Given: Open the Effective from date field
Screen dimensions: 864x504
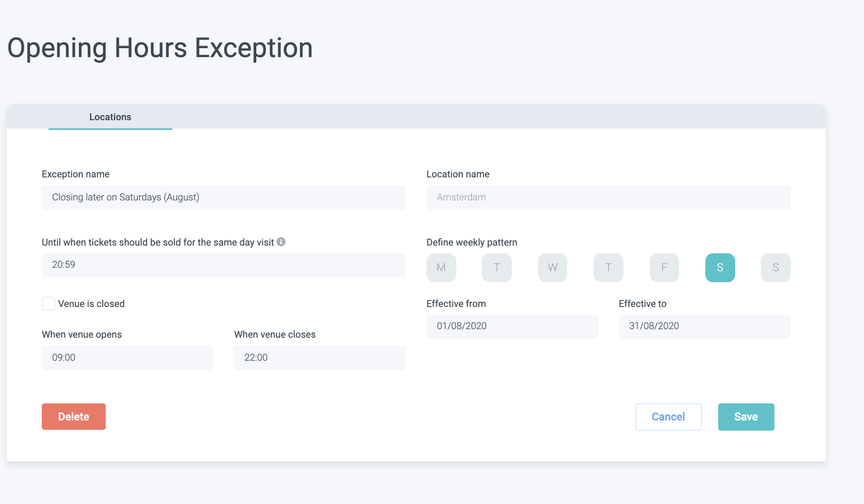Looking at the screenshot, I should click(512, 326).
